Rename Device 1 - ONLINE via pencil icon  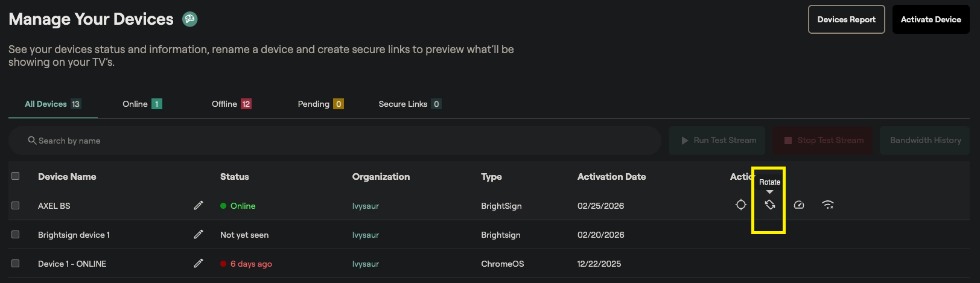198,264
